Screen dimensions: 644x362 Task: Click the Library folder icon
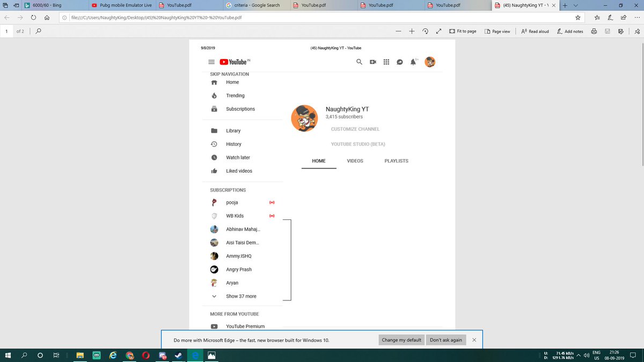(214, 131)
